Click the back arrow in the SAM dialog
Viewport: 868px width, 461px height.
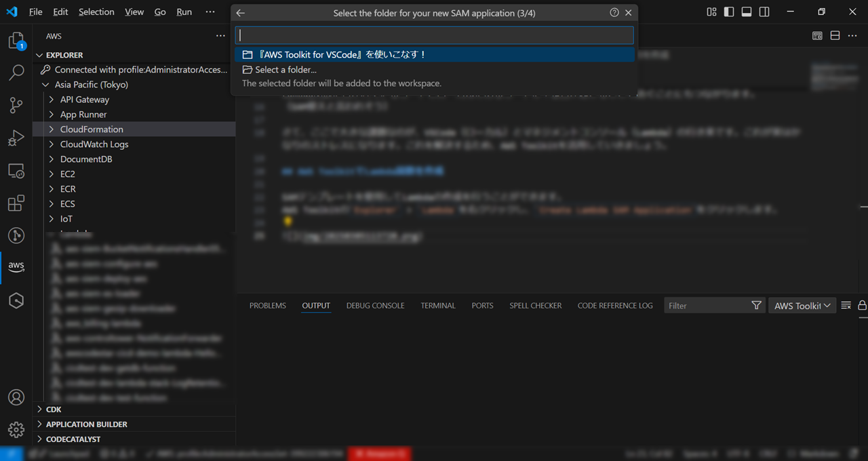pos(240,12)
